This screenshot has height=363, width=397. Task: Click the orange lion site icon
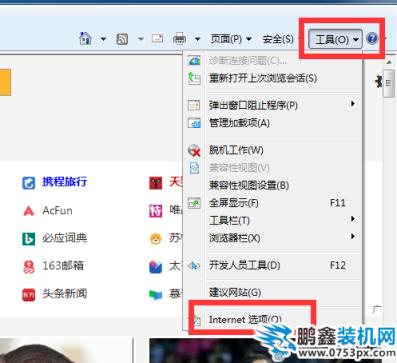[155, 239]
